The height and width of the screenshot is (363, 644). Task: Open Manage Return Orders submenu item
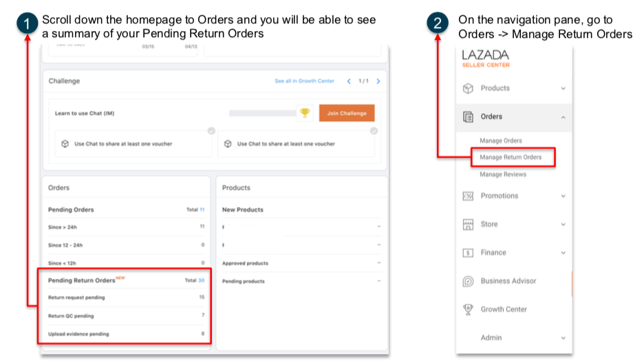click(511, 157)
